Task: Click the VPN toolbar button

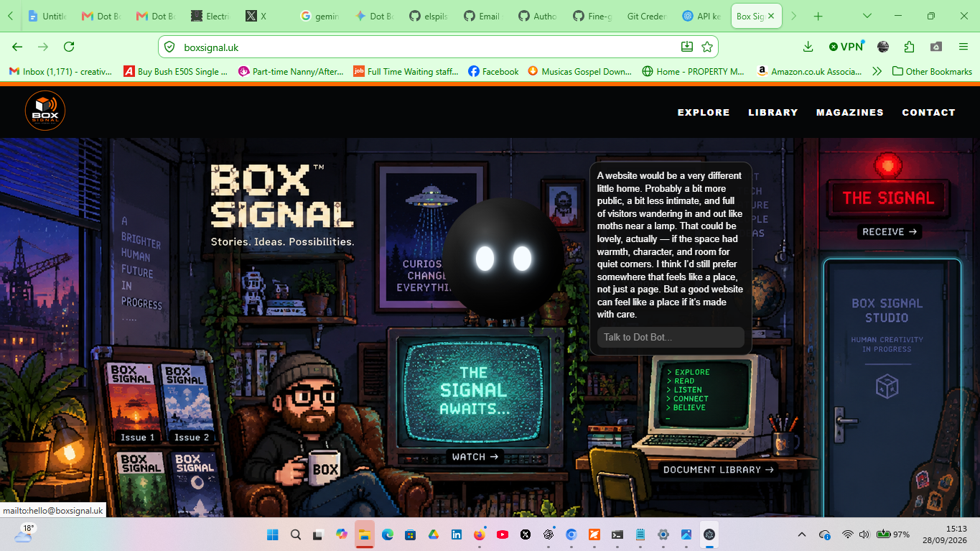Action: pos(846,47)
